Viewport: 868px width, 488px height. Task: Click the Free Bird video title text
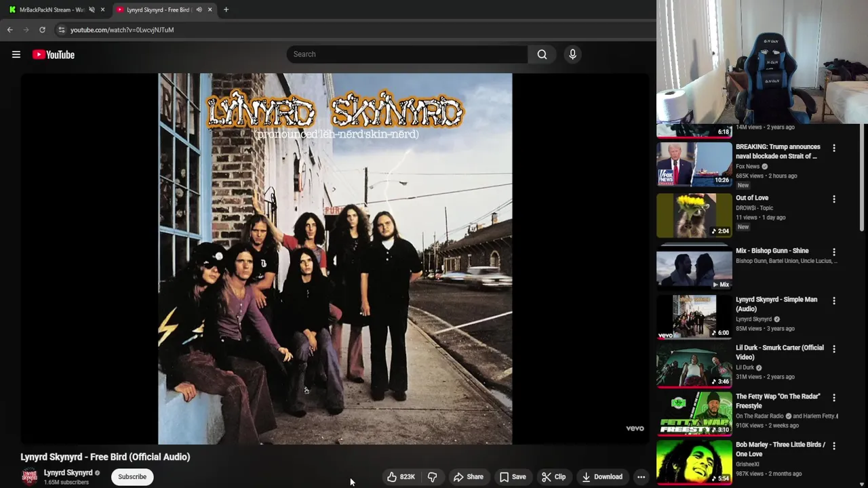105,457
